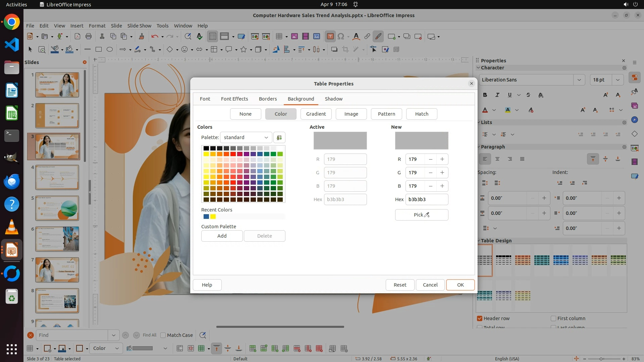Select the Ellipse shape tool
The height and width of the screenshot is (362, 644).
(110, 50)
